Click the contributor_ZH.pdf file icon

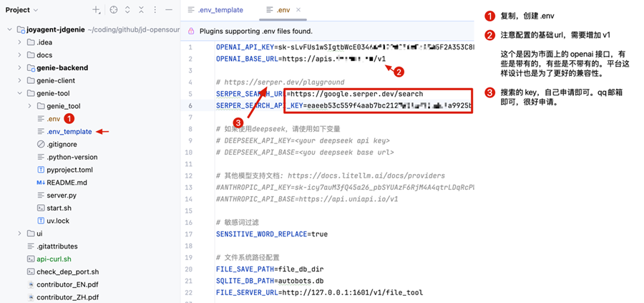click(30, 297)
